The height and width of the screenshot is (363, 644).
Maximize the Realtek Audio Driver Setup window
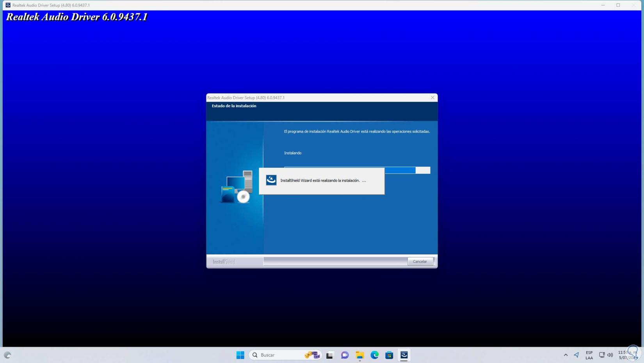coord(618,5)
